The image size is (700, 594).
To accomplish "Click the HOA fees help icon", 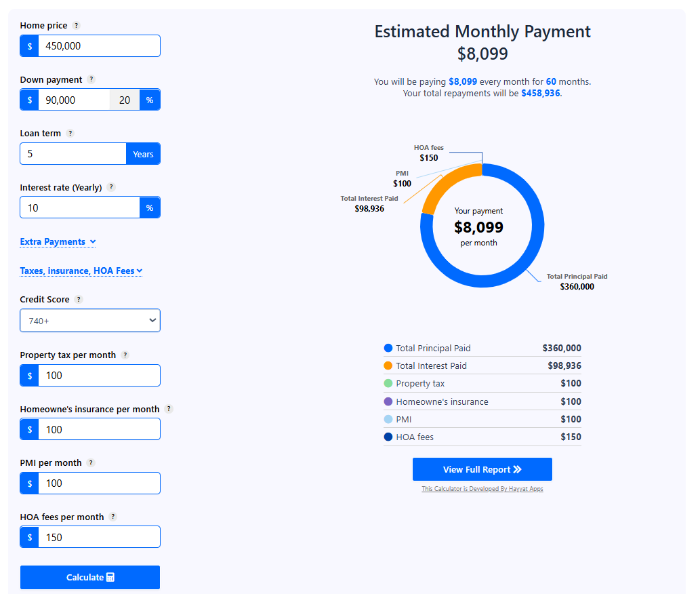I will point(112,516).
